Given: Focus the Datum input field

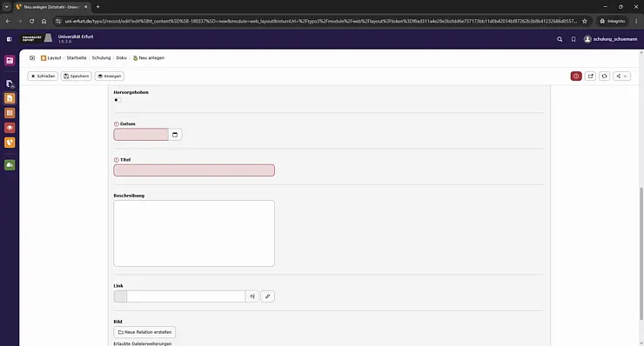Looking at the screenshot, I should click(x=141, y=135).
